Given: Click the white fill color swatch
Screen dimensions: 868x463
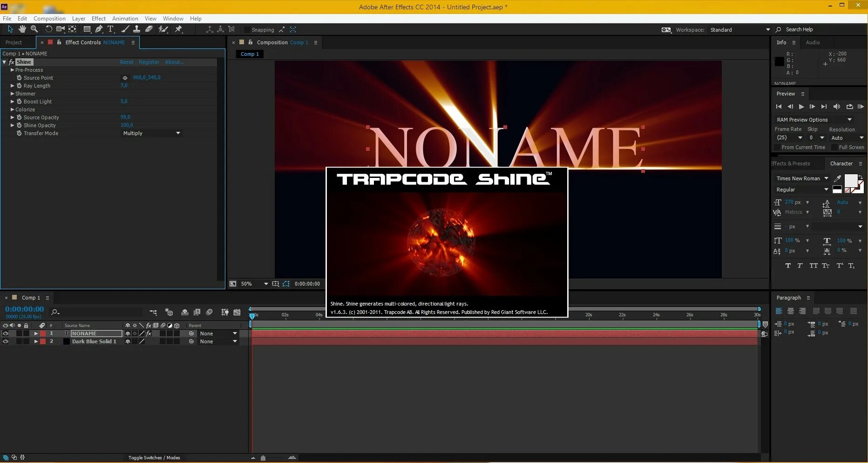Looking at the screenshot, I should click(x=851, y=181).
